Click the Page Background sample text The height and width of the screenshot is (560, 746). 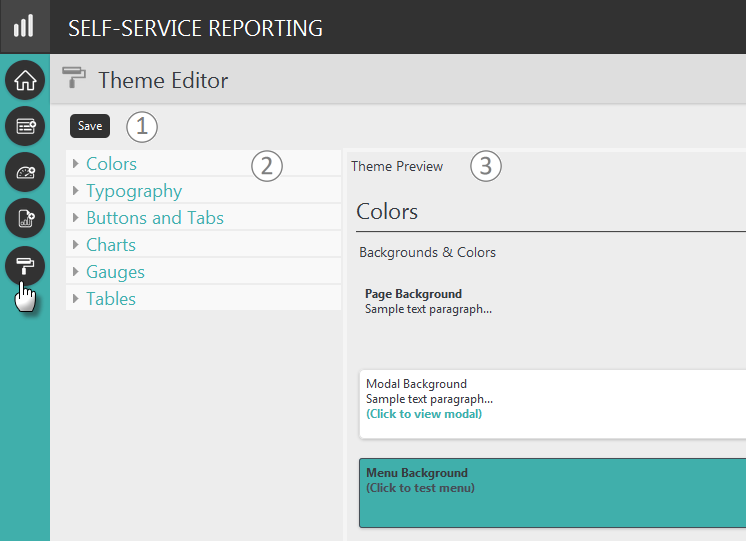(428, 309)
